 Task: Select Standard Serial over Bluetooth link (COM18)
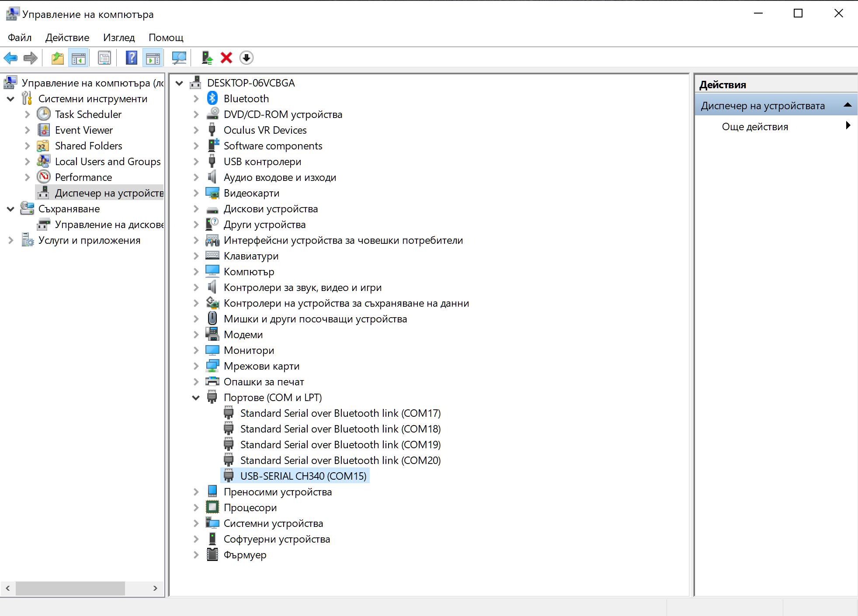[340, 429]
